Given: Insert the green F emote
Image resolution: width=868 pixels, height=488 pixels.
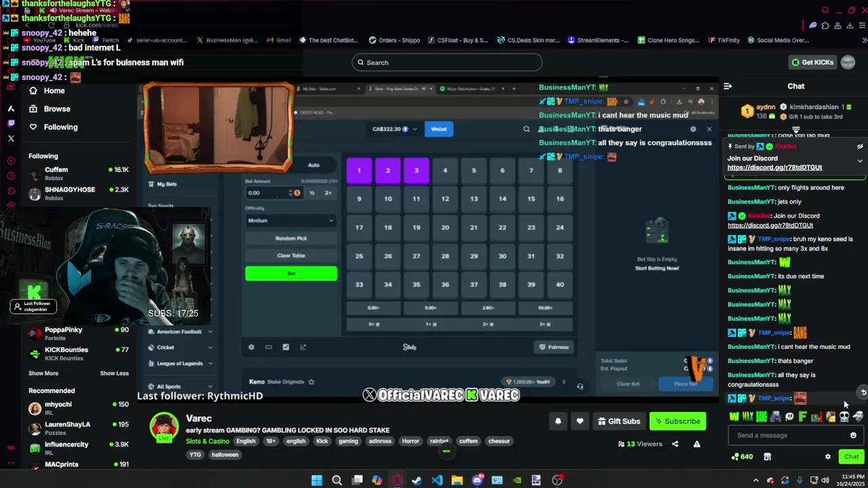Looking at the screenshot, I should [803, 417].
